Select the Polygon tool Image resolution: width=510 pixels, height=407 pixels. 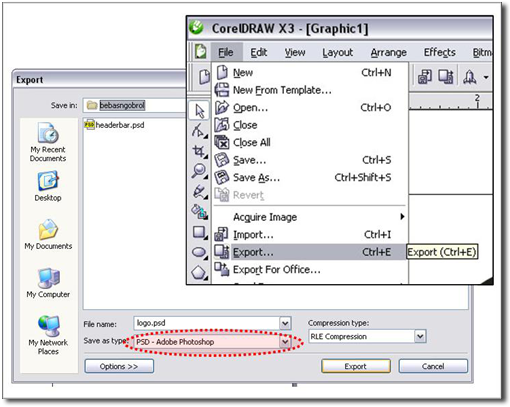[199, 272]
